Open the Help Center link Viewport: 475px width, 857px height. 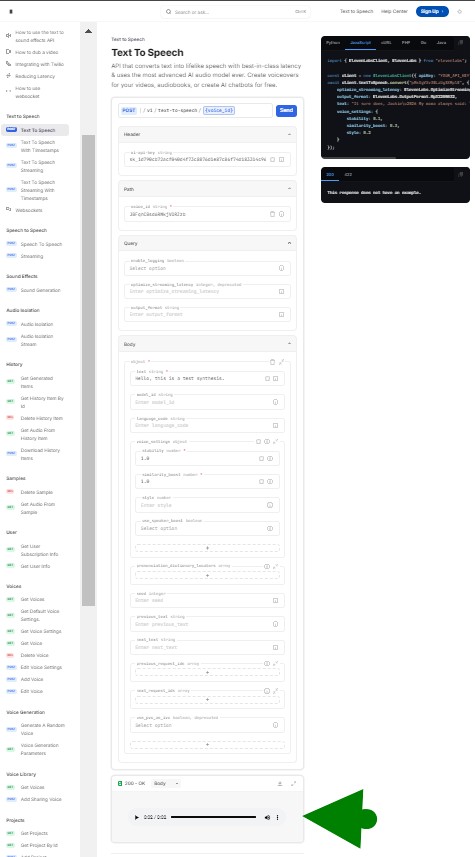tap(394, 11)
